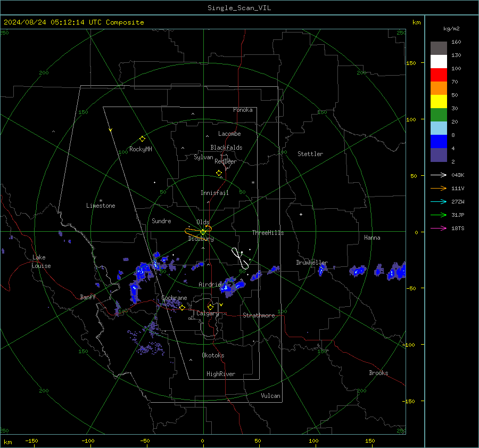This screenshot has width=479, height=448.
Task: Click the white plus marker west of Hanna
Action: (301, 214)
